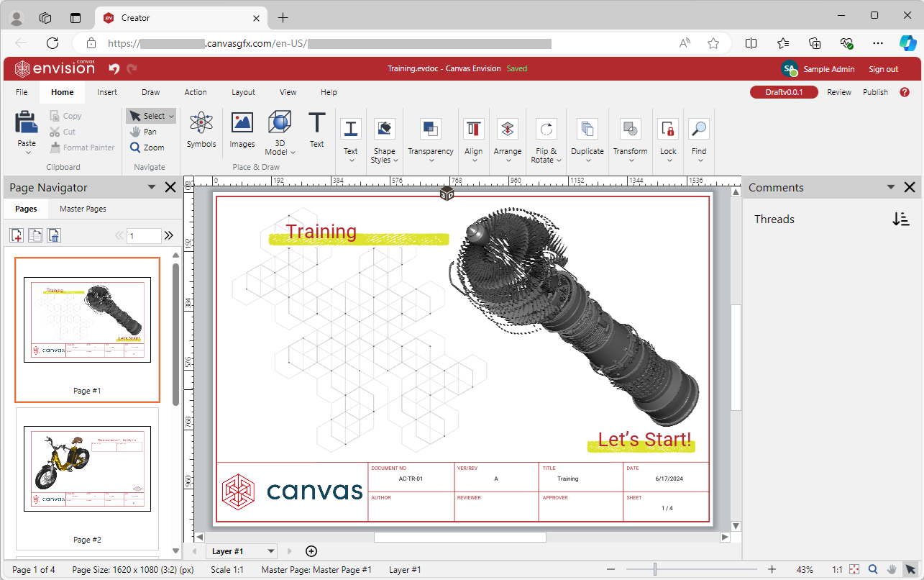Screen dimensions: 924x580
Task: Click the Arrange layers icon
Action: click(x=508, y=129)
